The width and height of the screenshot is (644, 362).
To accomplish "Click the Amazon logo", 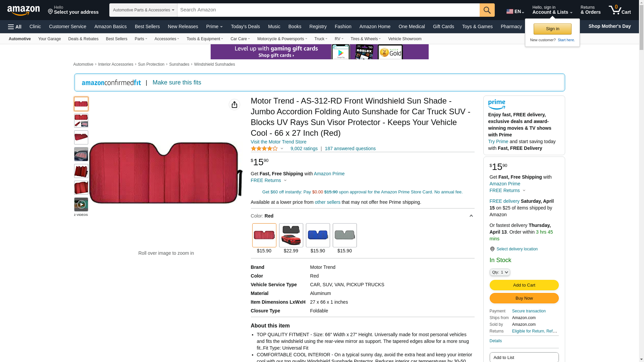I will pyautogui.click(x=23, y=10).
